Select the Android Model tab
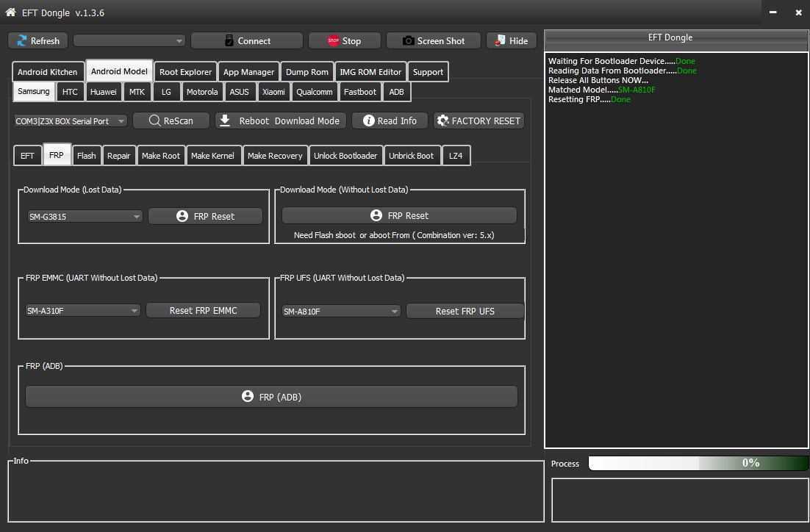The image size is (810, 532). (119, 71)
